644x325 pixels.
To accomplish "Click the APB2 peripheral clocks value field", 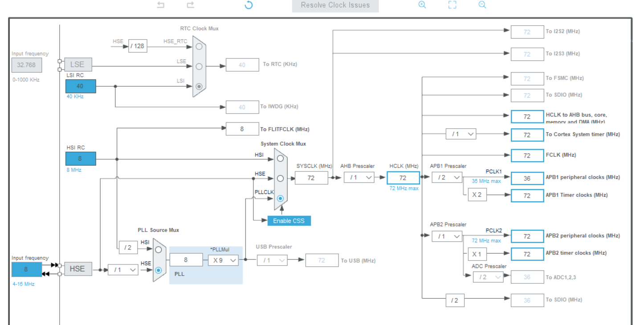I will coord(527,236).
